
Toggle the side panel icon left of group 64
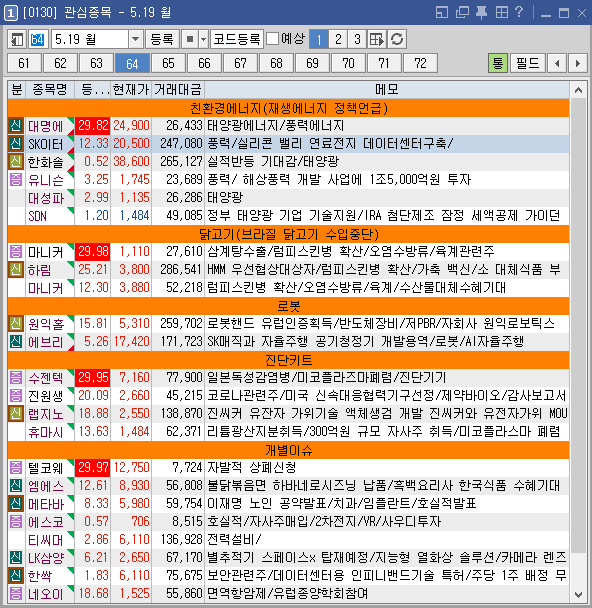(x=17, y=39)
